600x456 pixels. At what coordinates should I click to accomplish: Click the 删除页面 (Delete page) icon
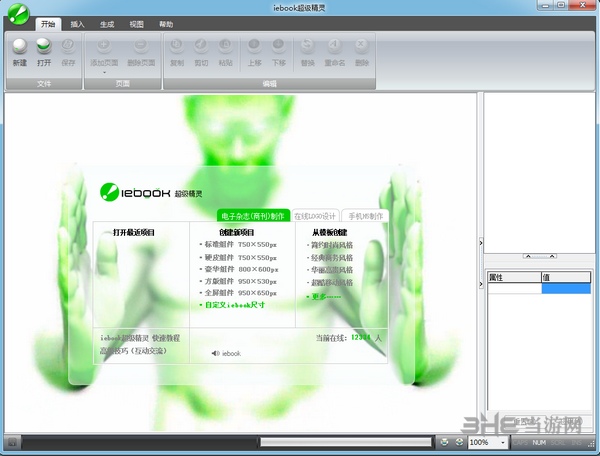[x=142, y=45]
